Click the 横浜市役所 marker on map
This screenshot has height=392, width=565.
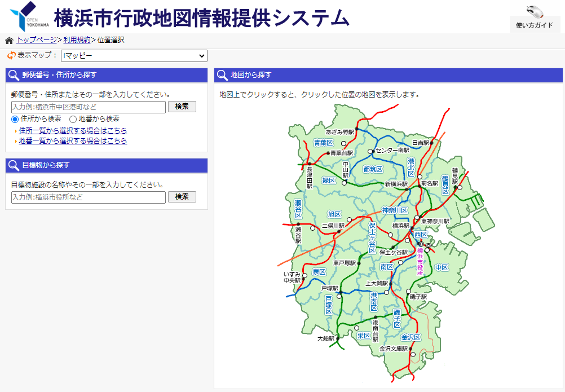(428, 245)
